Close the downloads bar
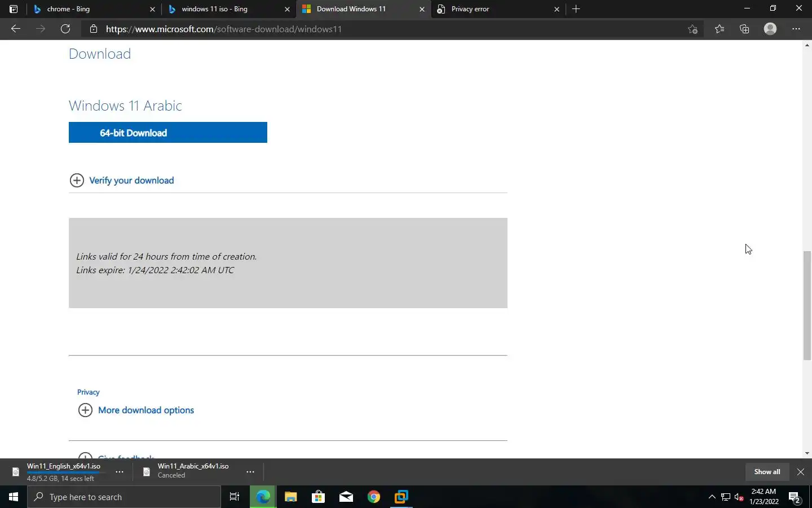 [801, 472]
